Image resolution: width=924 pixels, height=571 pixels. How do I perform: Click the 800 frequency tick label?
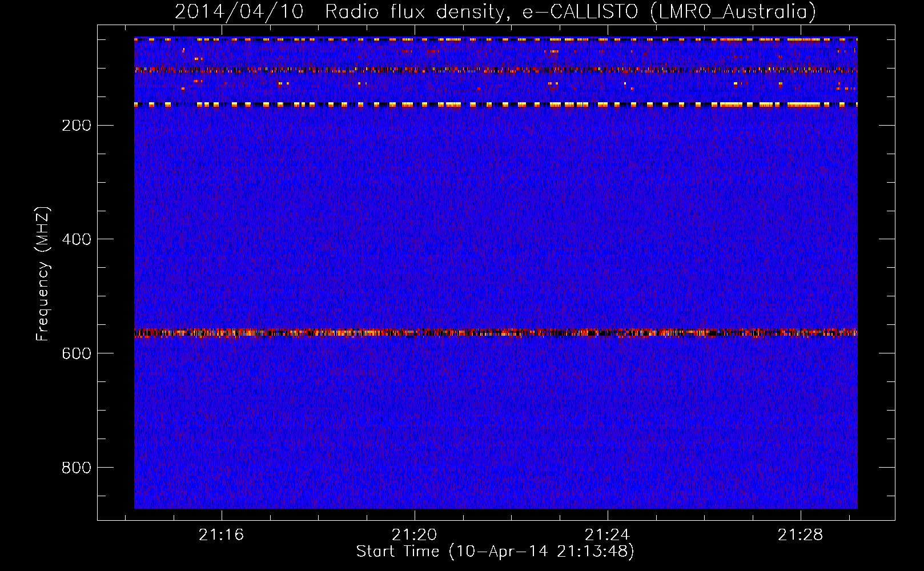(x=77, y=468)
